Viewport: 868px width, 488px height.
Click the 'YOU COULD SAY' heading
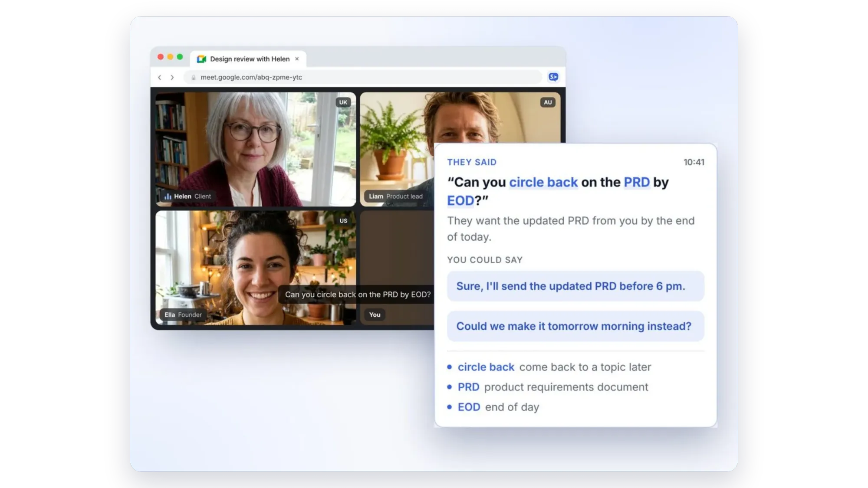pyautogui.click(x=485, y=260)
